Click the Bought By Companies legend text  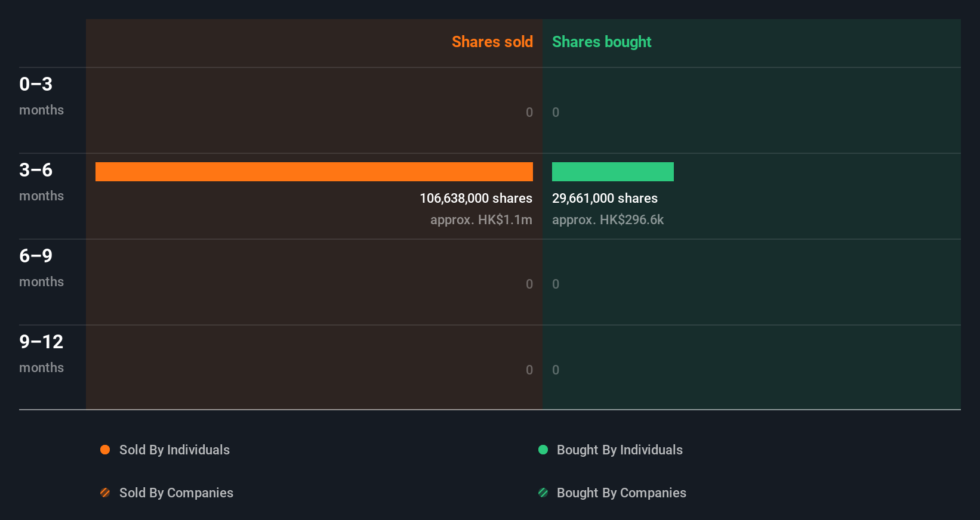(x=621, y=493)
